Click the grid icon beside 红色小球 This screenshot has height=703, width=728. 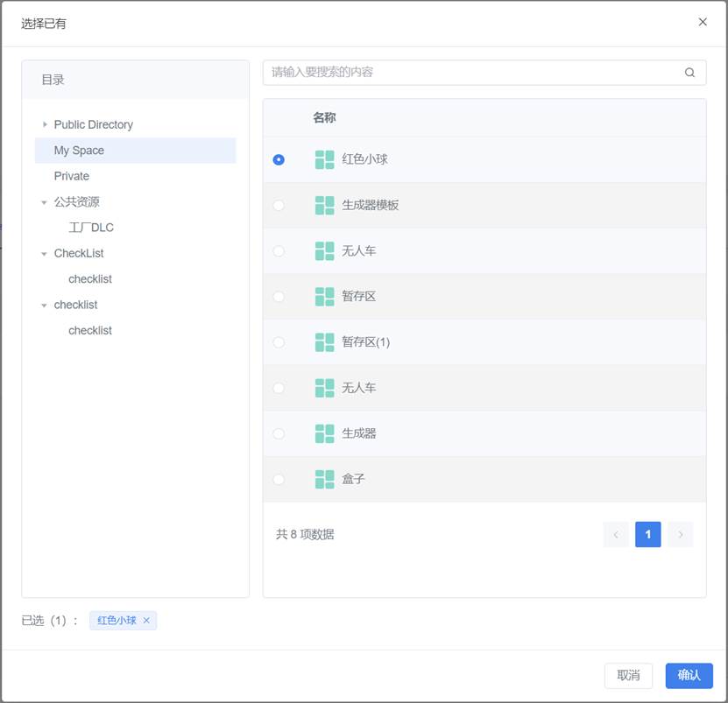pos(324,159)
